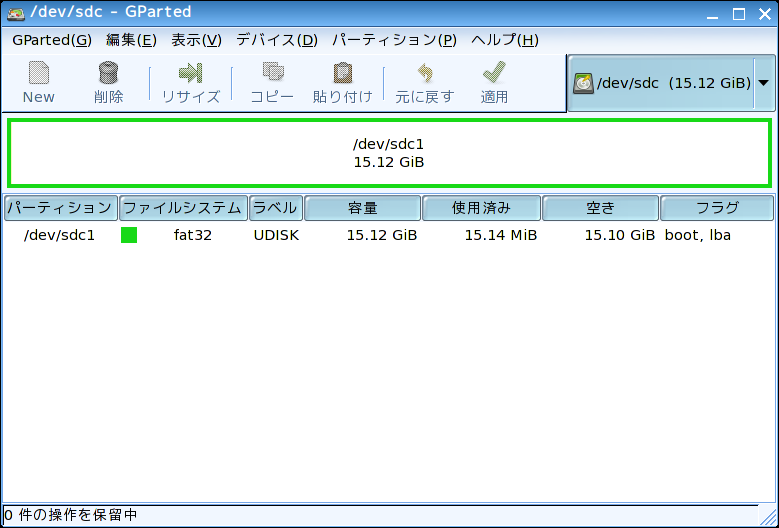Click the 使用済み column header
779x528 pixels.
(481, 208)
